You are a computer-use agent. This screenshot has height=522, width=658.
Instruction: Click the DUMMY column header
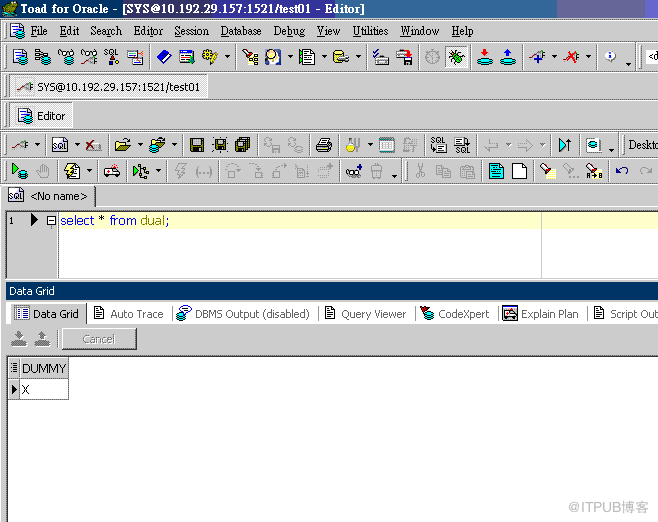click(x=44, y=368)
